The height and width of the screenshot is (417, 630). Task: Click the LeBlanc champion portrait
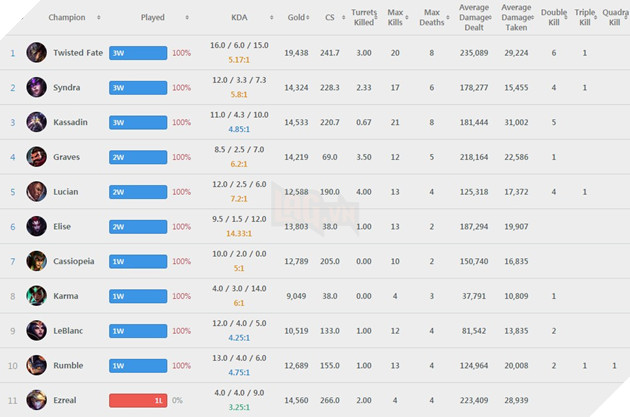point(37,331)
